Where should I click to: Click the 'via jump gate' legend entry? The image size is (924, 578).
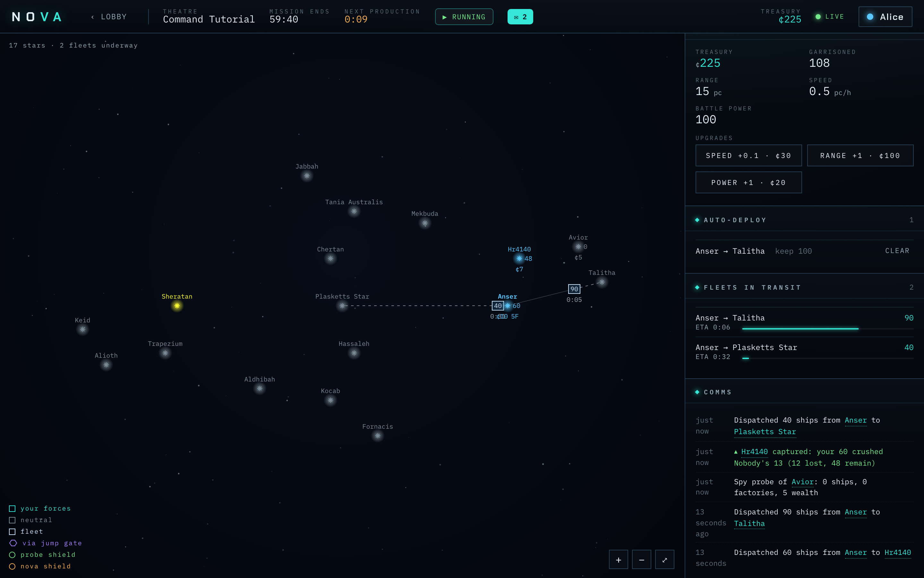[x=46, y=543]
